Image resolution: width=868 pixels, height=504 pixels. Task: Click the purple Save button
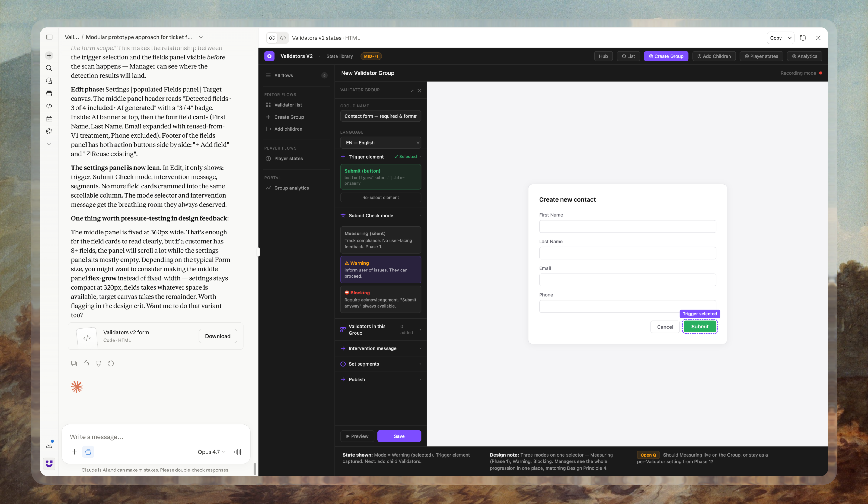(x=399, y=436)
